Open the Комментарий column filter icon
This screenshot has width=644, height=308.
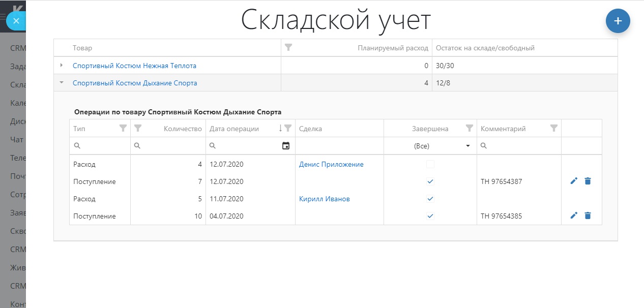(x=554, y=129)
